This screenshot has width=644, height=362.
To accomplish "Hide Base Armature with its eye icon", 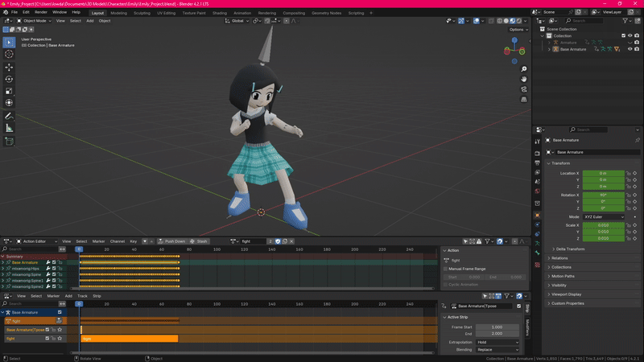I will click(x=630, y=49).
